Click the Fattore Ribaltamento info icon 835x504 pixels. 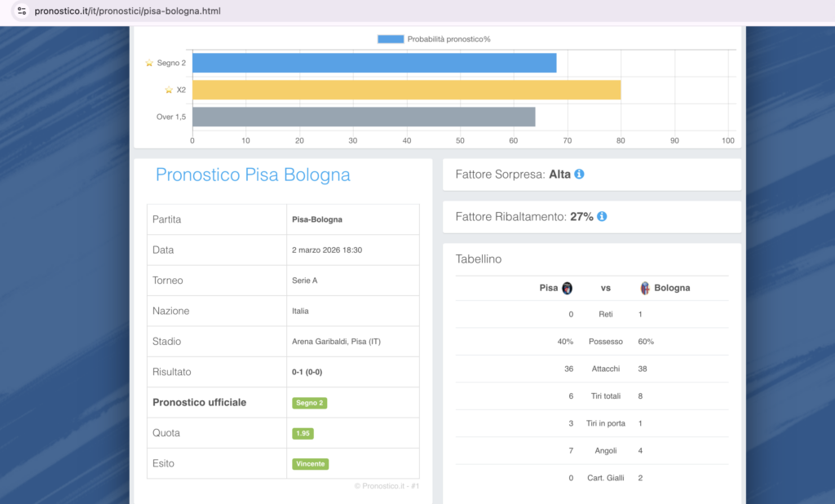[x=602, y=217]
